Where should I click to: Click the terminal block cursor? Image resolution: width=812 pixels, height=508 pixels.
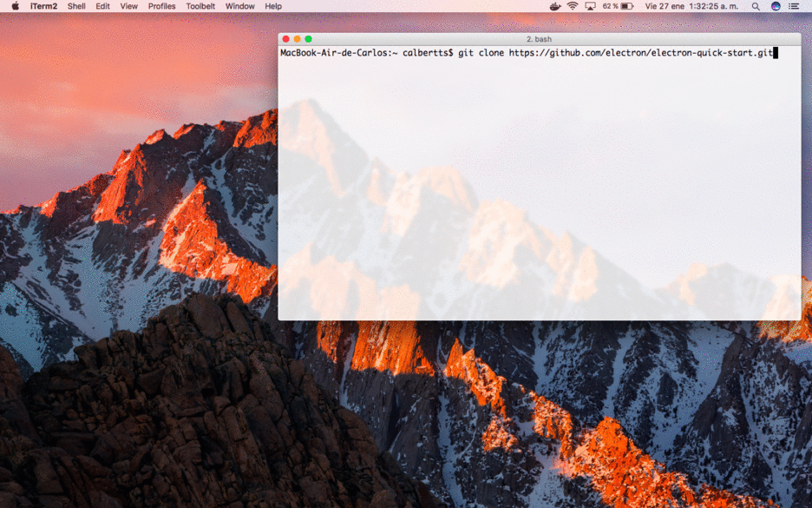776,53
